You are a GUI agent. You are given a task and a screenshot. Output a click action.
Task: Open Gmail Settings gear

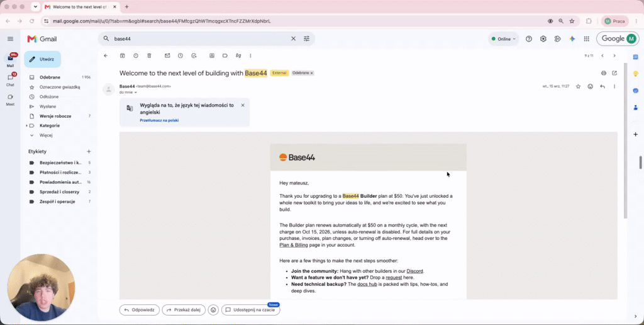pos(543,38)
